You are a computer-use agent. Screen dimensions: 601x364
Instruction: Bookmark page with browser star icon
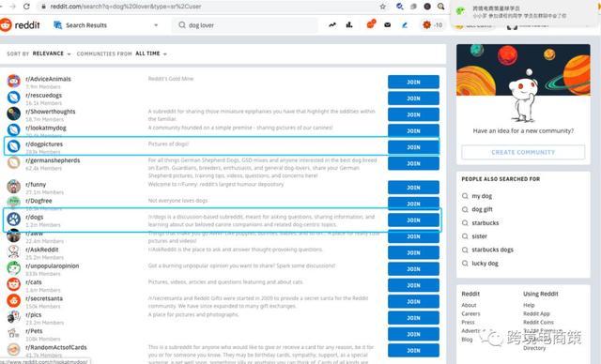coord(382,7)
